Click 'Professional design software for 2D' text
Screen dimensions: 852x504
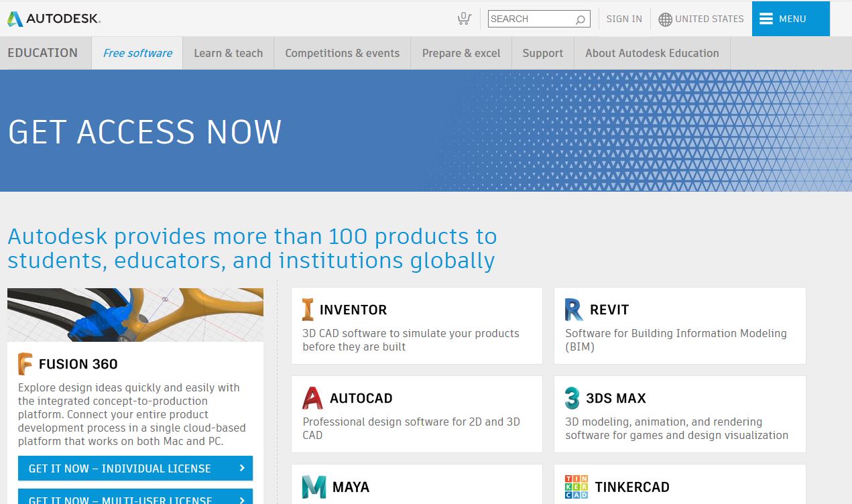click(411, 428)
